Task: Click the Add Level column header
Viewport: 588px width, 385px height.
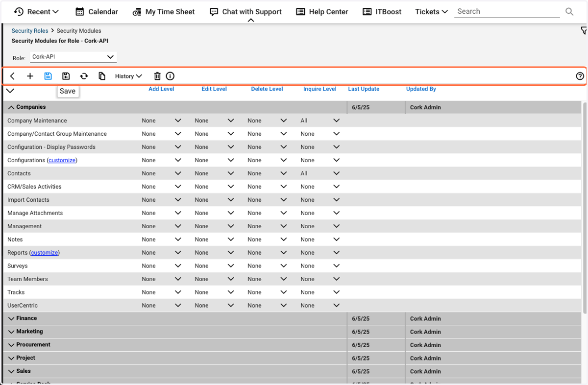Action: (x=161, y=89)
